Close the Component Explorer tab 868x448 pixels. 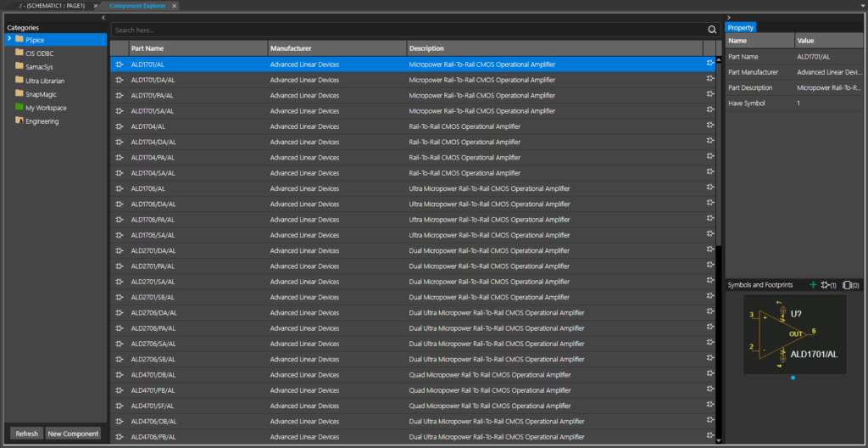pos(174,6)
